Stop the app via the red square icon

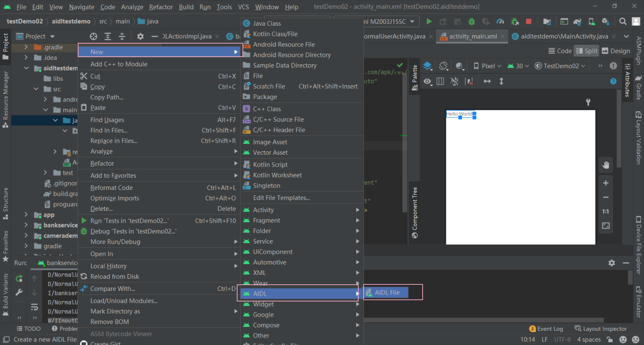click(529, 21)
